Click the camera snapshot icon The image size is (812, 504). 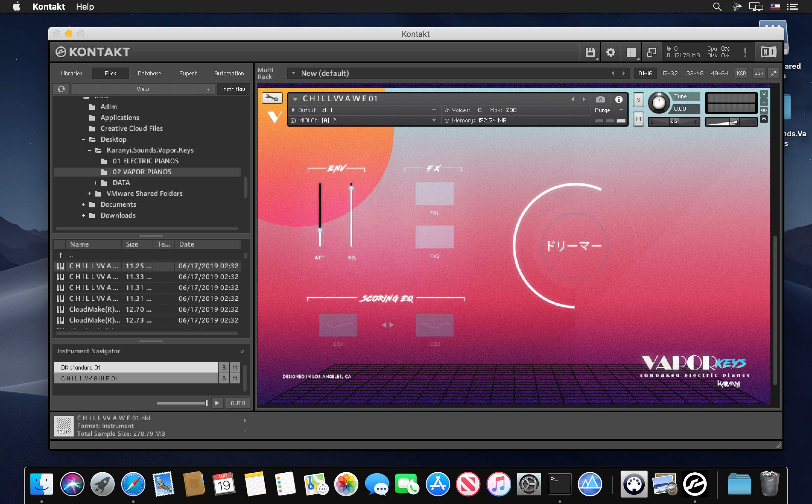pyautogui.click(x=600, y=99)
